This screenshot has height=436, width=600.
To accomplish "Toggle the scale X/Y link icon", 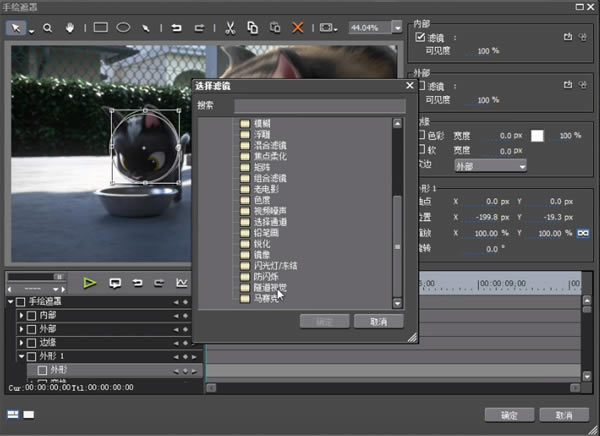I will pos(583,233).
